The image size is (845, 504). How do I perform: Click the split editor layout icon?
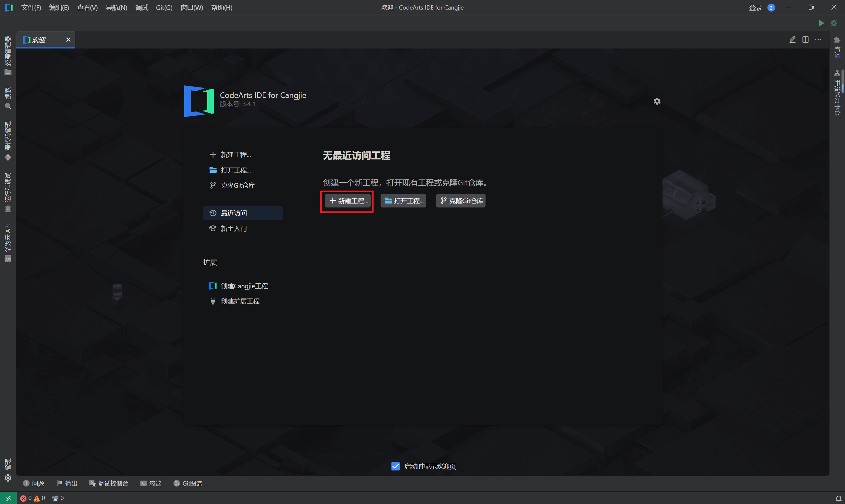tap(805, 40)
